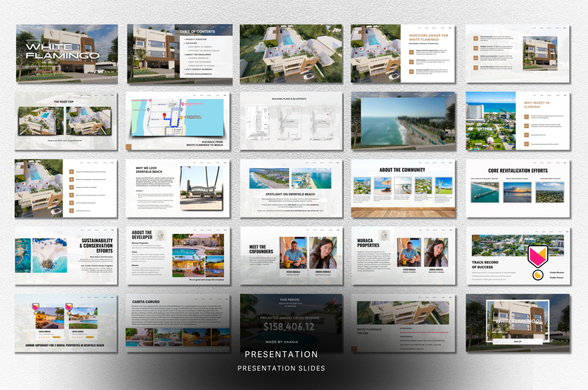Screen dimensions: 588x390
Task: Open the Building Plans & Blueprints slide
Action: [291, 121]
